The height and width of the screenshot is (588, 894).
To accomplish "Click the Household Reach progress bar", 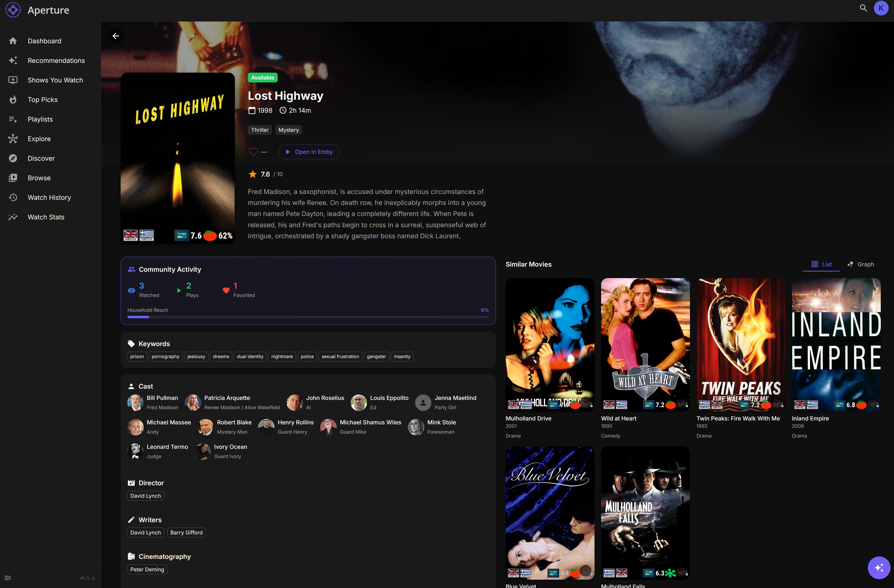I will pos(308,317).
